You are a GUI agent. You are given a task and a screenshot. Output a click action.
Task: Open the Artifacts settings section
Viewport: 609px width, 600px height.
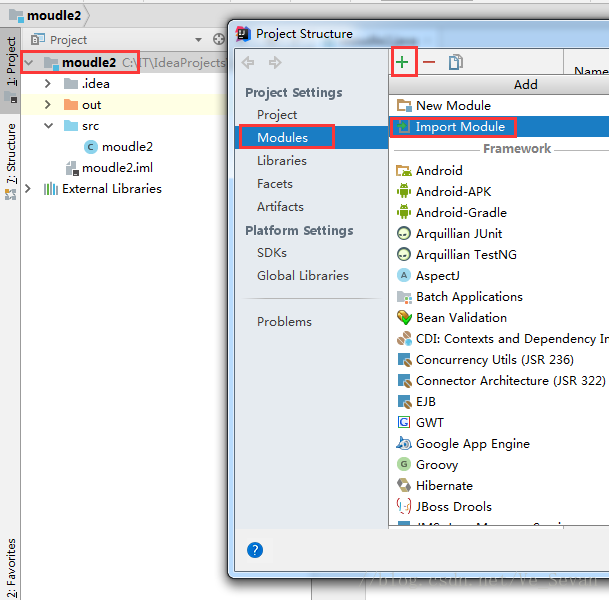[x=280, y=207]
